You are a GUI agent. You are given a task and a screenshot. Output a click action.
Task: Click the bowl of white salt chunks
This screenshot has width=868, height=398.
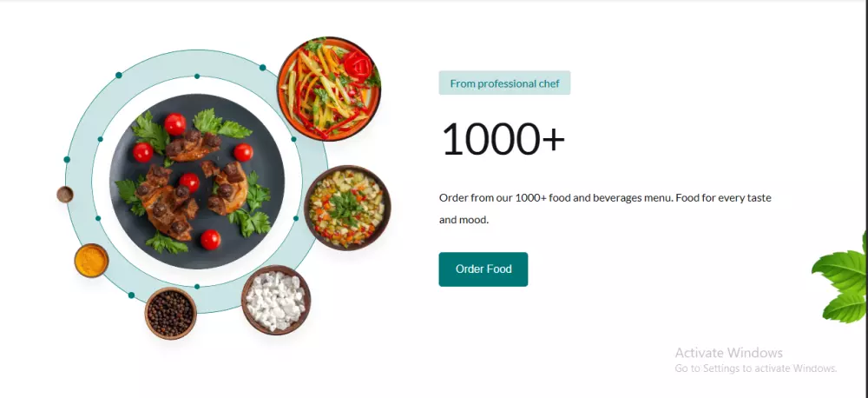[276, 300]
